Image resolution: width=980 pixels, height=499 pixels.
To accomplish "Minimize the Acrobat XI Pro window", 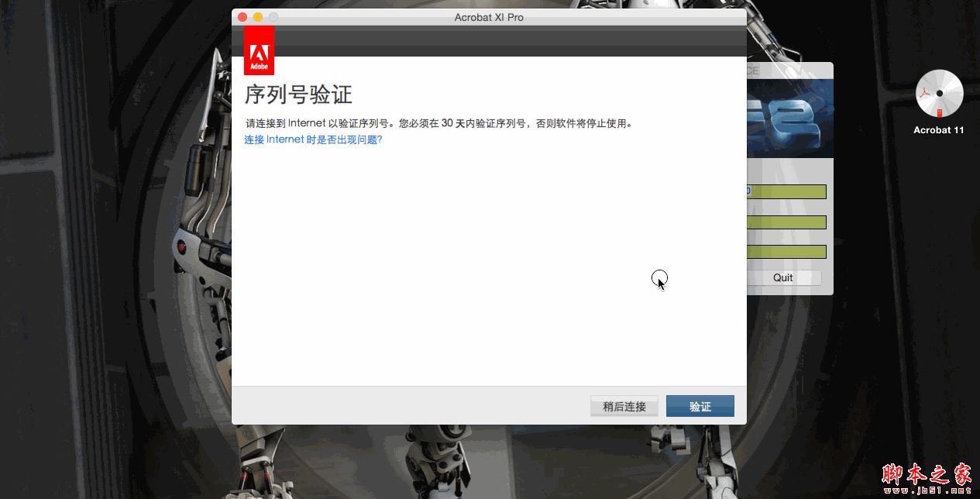I will (x=258, y=17).
